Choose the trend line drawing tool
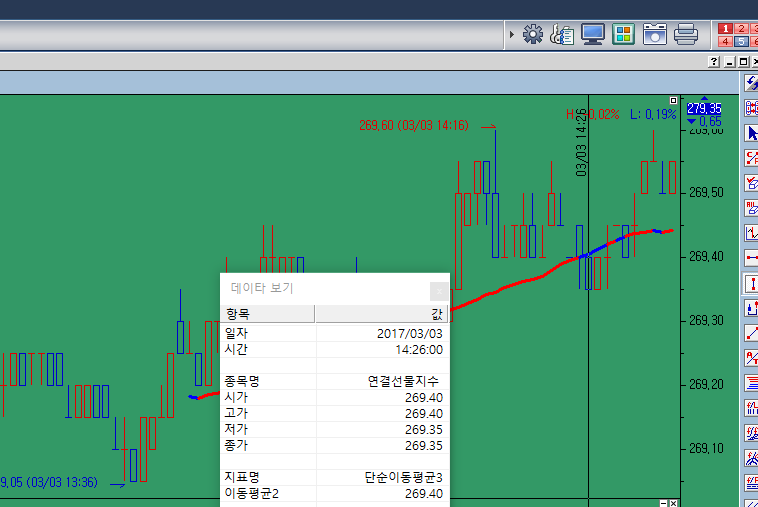Viewport: 758px width, 507px height. [751, 333]
